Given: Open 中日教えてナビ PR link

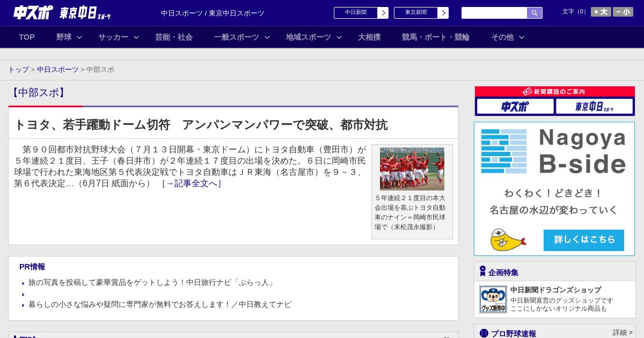Looking at the screenshot, I should tap(160, 304).
